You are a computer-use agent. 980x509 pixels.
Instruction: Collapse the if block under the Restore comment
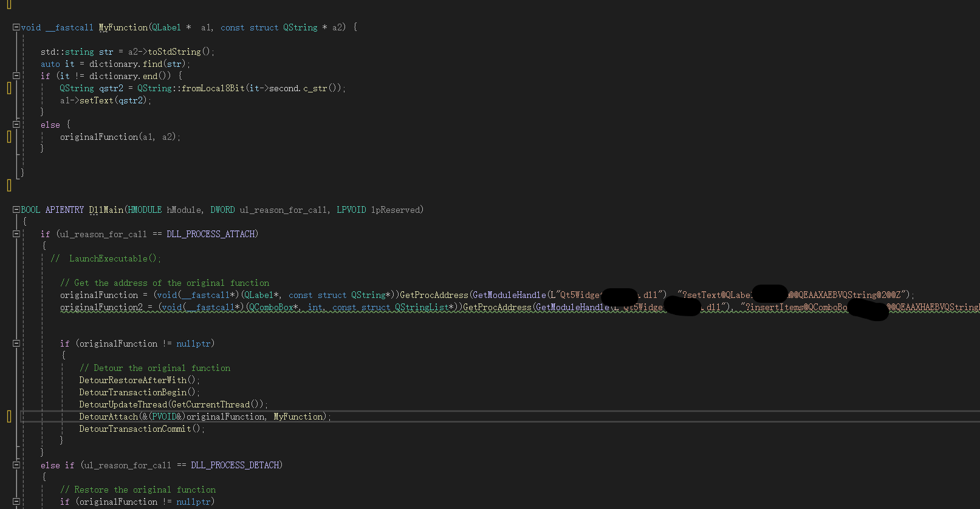pos(16,502)
